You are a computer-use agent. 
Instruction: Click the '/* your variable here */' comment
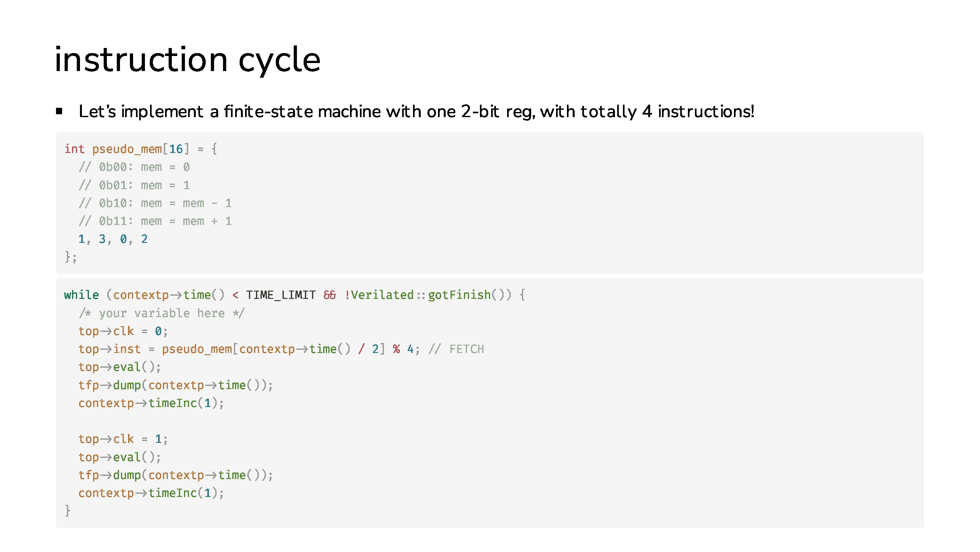[x=162, y=313]
